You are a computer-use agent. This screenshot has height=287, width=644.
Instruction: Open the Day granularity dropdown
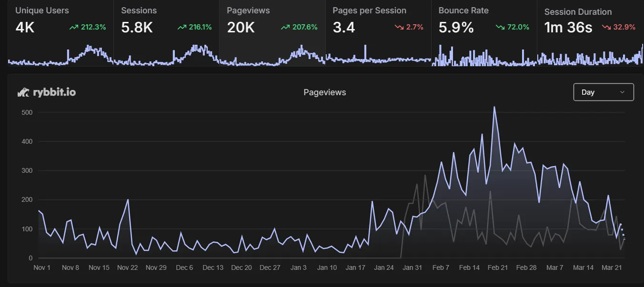604,92
